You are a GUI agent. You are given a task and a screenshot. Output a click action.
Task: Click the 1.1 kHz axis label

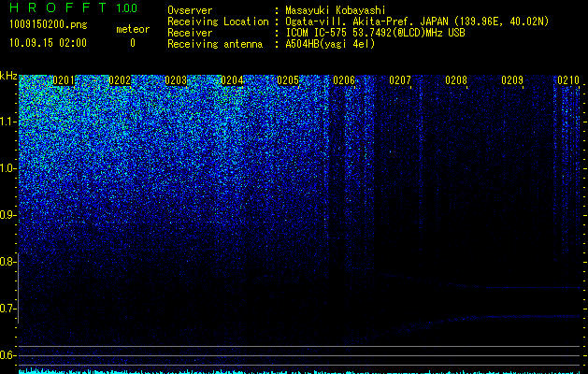tap(7, 122)
